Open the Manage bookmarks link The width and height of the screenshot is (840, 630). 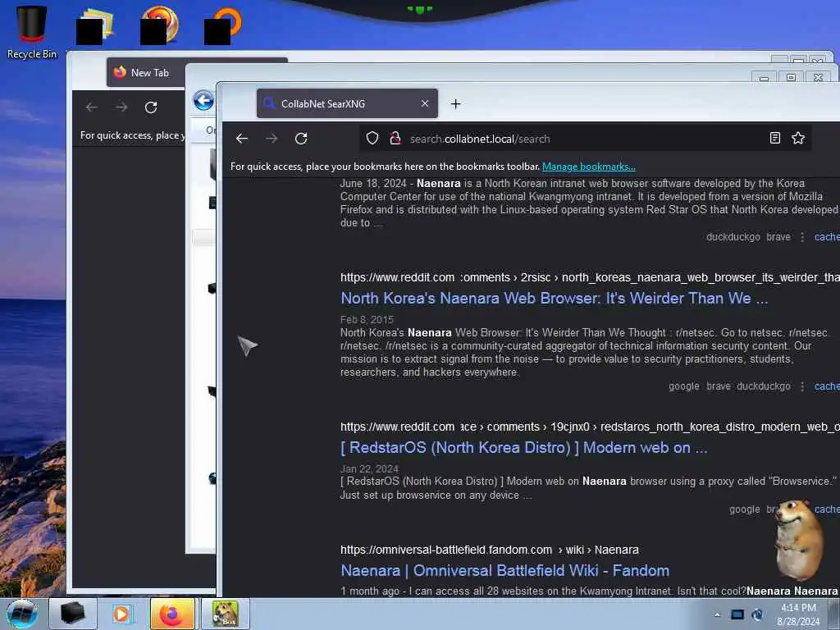[x=589, y=167]
